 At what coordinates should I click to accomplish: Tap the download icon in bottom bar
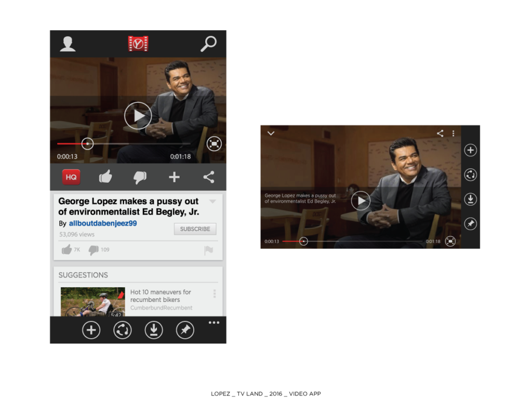click(x=154, y=330)
